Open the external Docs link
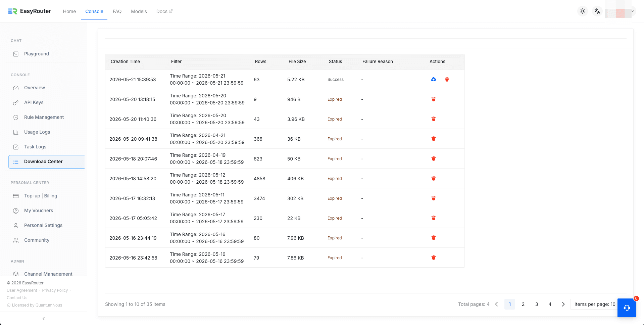 click(164, 11)
